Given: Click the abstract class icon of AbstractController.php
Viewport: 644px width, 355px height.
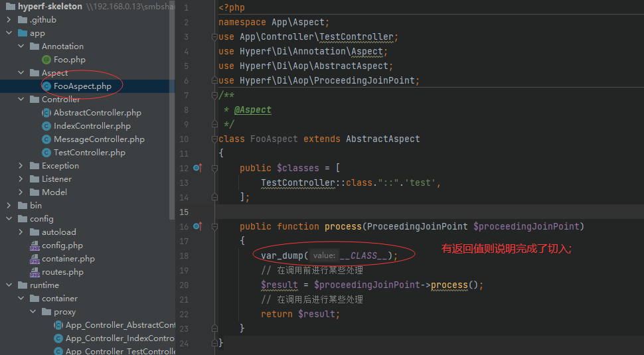Looking at the screenshot, I should tap(46, 113).
